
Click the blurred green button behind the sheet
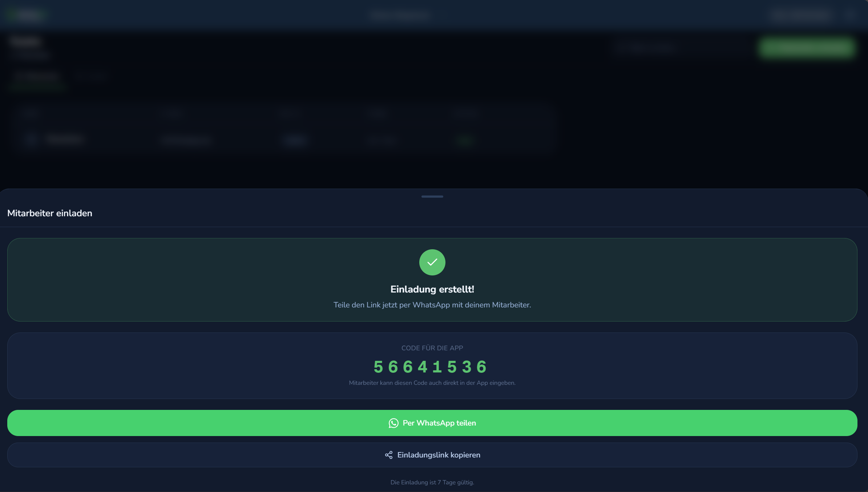(807, 48)
